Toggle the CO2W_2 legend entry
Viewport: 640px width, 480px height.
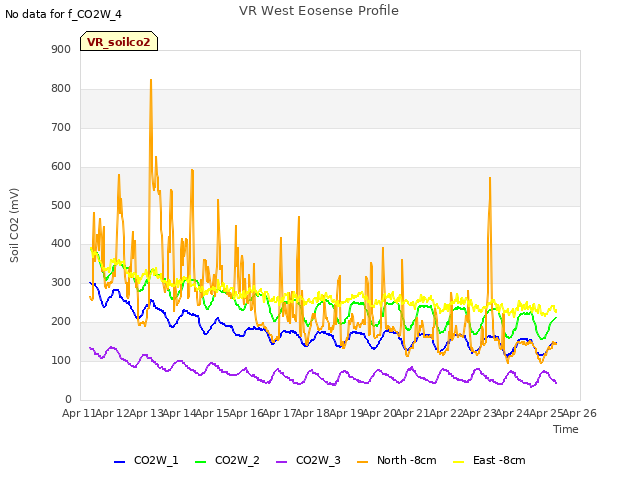click(227, 461)
